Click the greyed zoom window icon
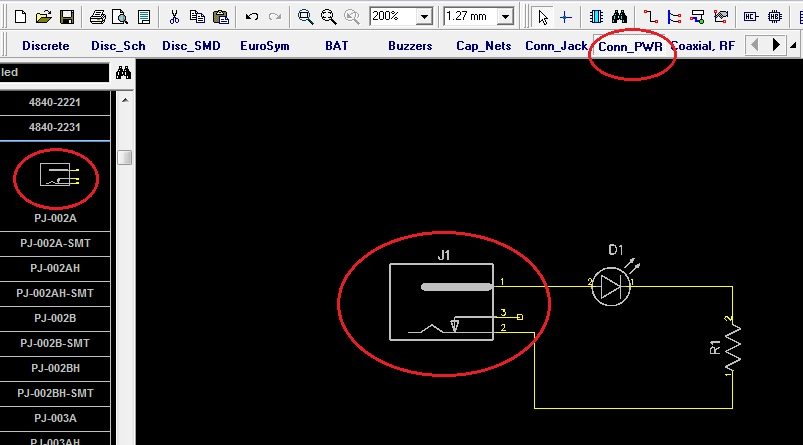 352,17
